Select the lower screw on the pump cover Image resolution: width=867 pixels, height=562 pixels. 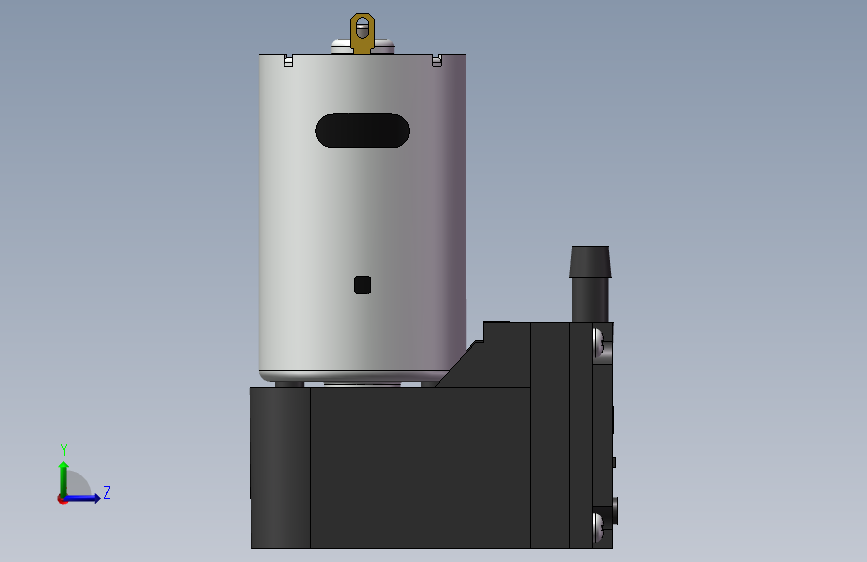click(x=600, y=526)
